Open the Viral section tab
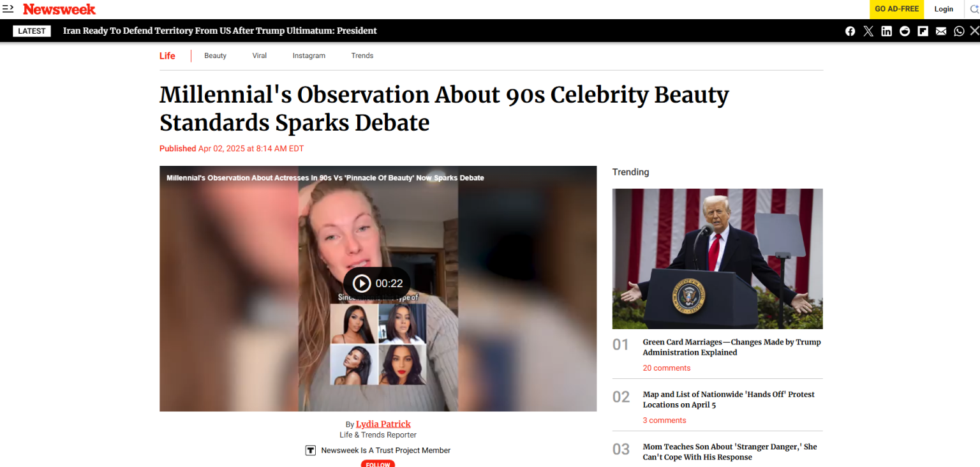Screen dimensions: 980x467 coord(259,56)
